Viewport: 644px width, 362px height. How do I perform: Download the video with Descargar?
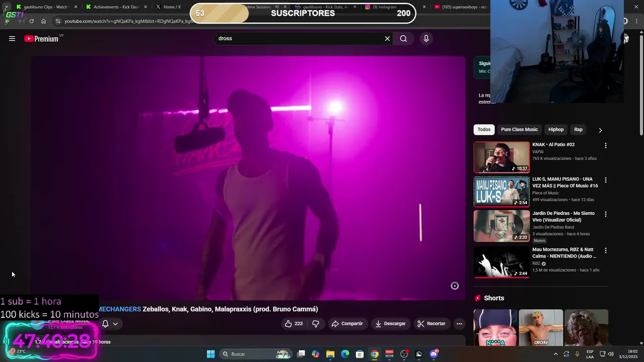390,324
